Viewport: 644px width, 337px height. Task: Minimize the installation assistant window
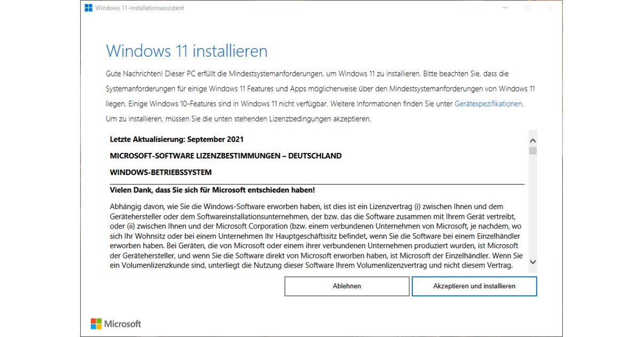504,8
